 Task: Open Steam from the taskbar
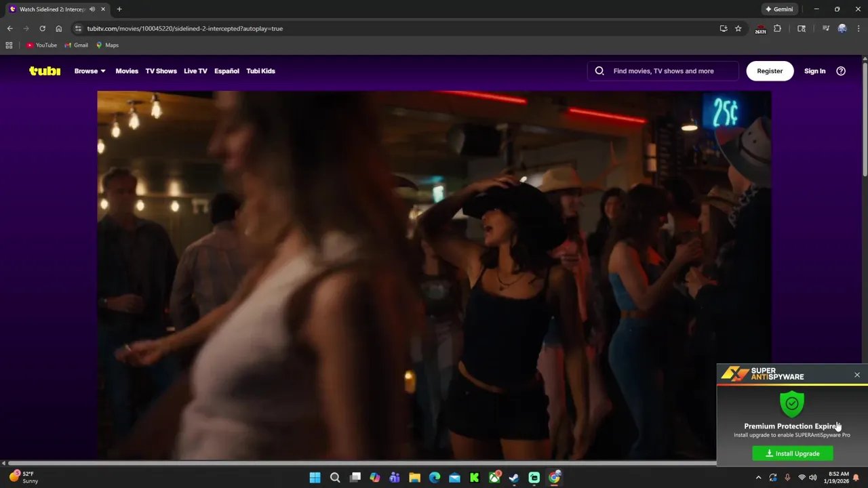coord(514,478)
